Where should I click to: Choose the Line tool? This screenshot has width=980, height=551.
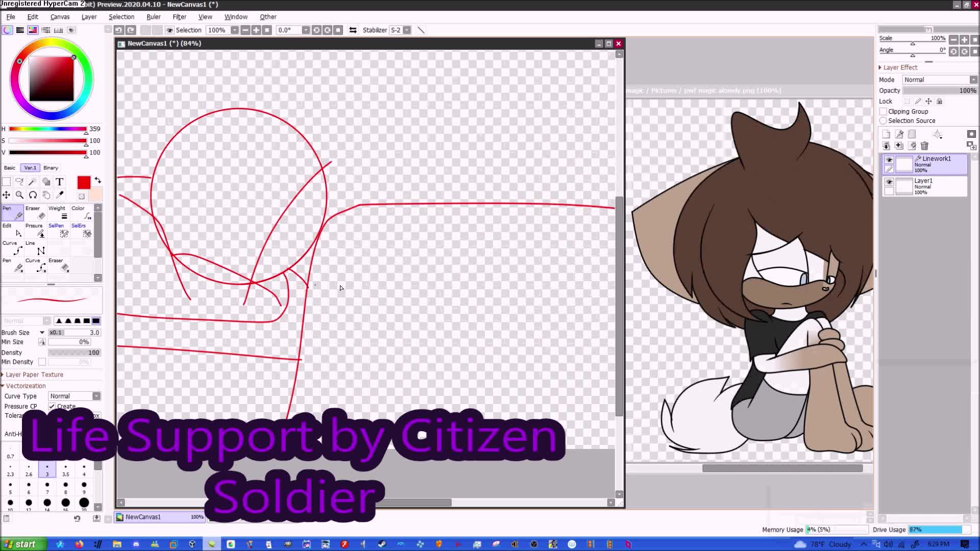35,247
